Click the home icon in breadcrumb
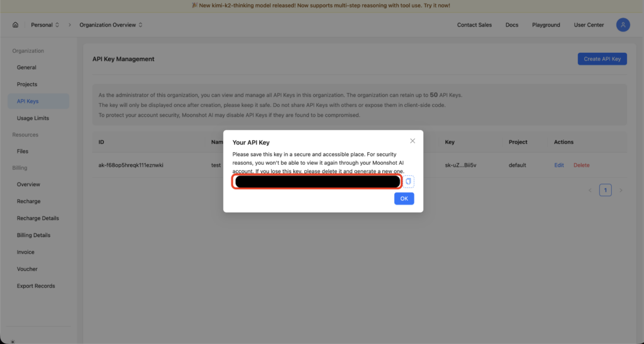This screenshot has height=344, width=644. click(x=15, y=25)
